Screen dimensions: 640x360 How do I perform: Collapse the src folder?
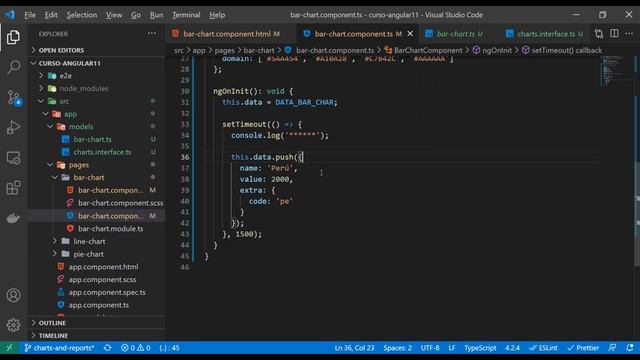(96, 101)
